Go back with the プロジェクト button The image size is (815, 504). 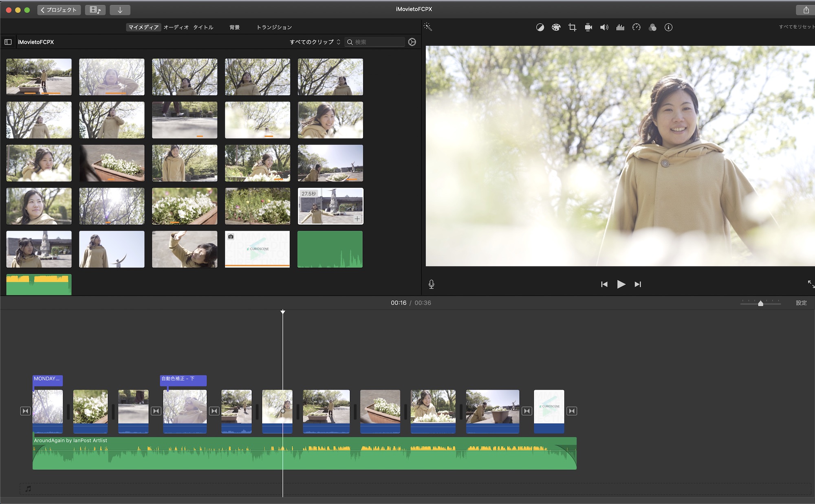pyautogui.click(x=59, y=10)
